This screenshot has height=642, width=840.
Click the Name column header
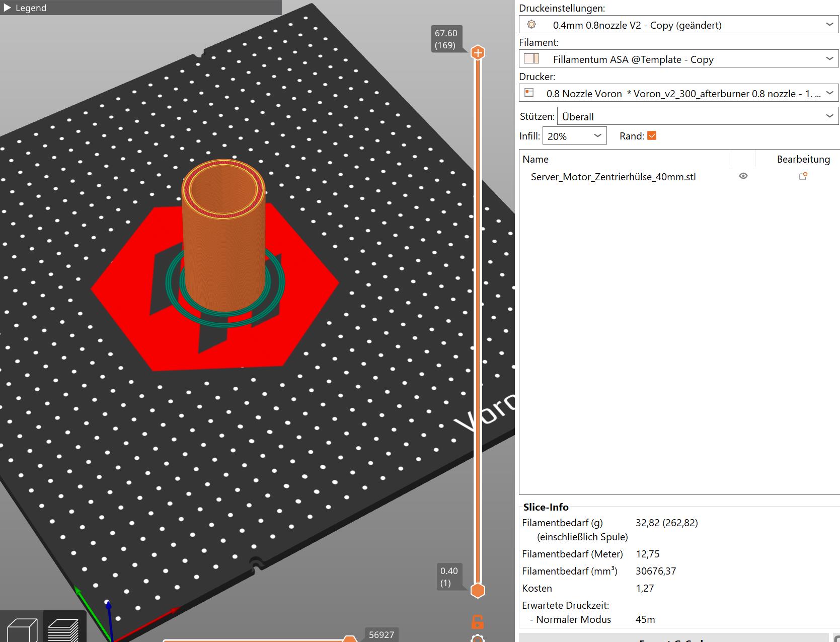pos(536,159)
